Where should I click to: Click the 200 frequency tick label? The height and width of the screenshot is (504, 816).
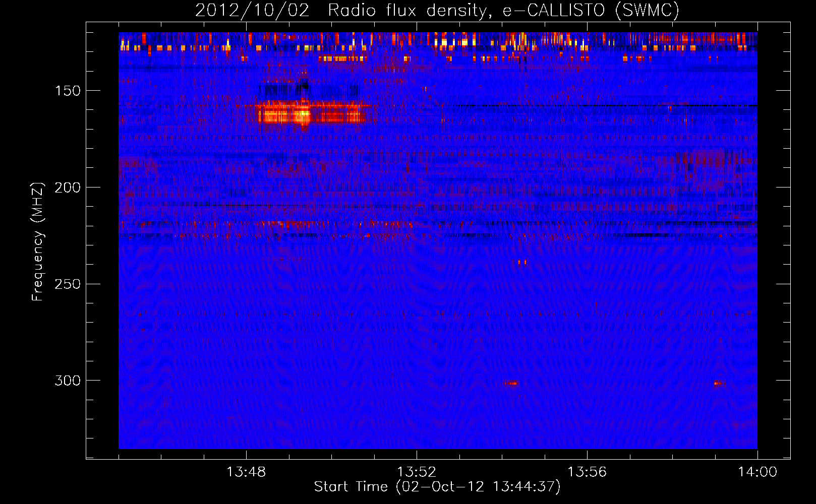point(68,187)
